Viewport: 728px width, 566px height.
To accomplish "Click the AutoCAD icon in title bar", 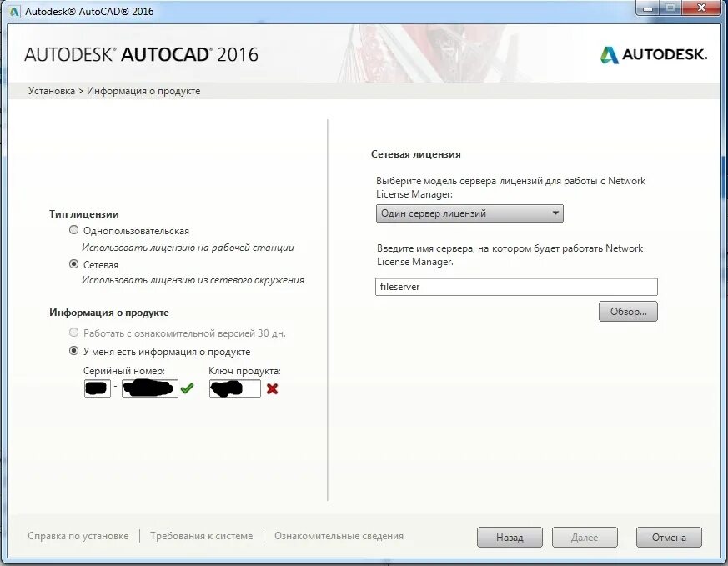I will tap(14, 11).
